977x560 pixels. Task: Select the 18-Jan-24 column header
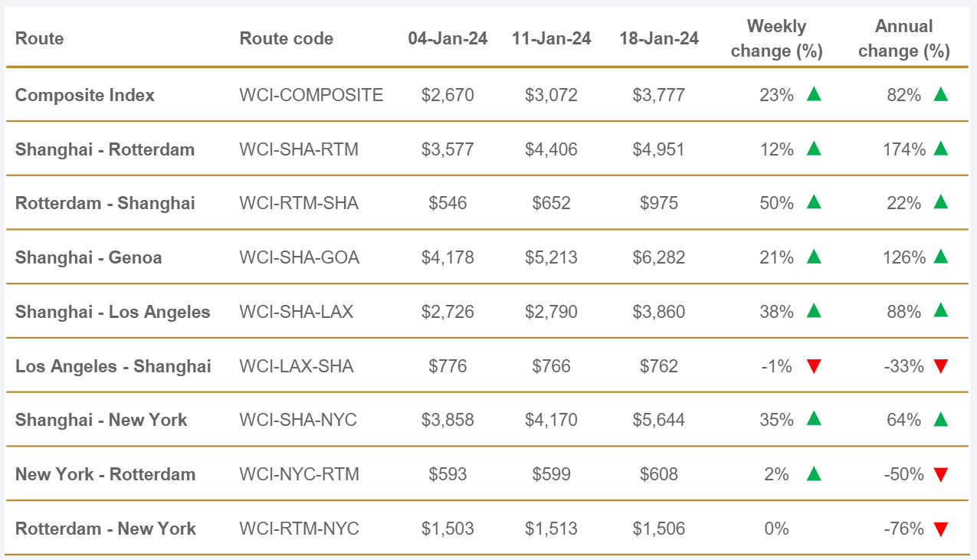[x=659, y=38]
